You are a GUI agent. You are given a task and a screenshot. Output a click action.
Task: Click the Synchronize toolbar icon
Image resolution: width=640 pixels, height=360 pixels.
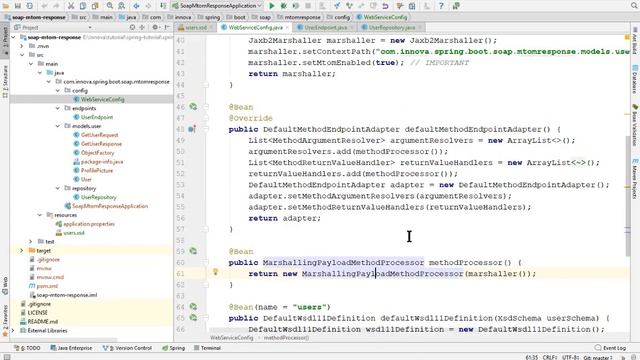[x=29, y=6]
